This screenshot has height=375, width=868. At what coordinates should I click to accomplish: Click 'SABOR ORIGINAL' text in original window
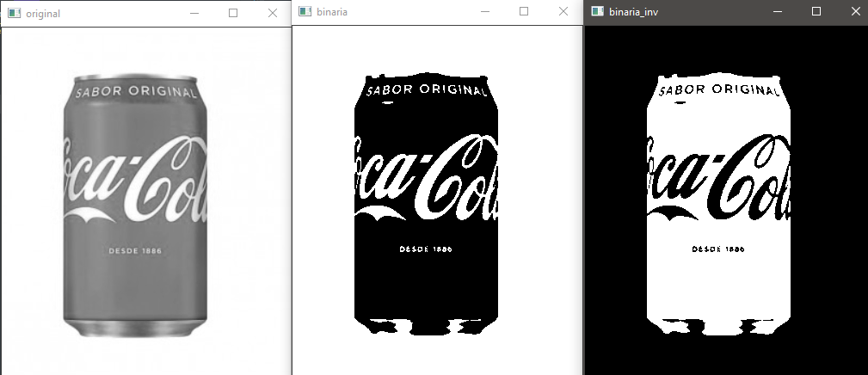(136, 91)
